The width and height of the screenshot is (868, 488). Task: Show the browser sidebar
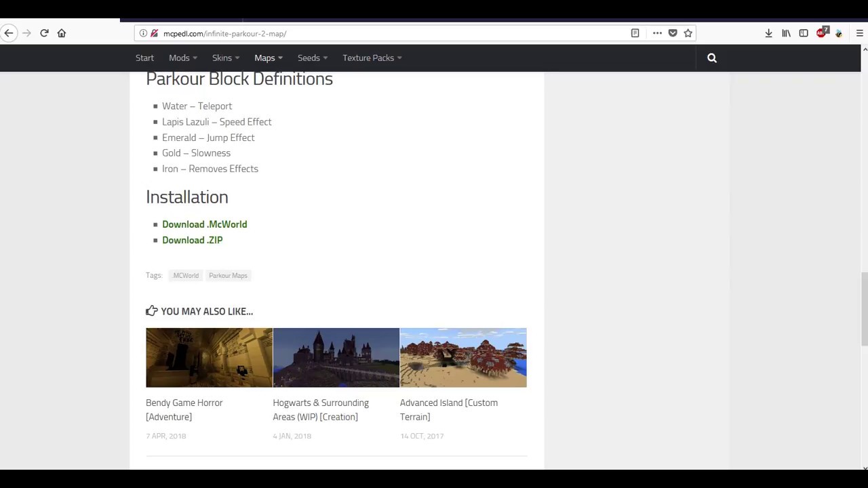coord(804,33)
